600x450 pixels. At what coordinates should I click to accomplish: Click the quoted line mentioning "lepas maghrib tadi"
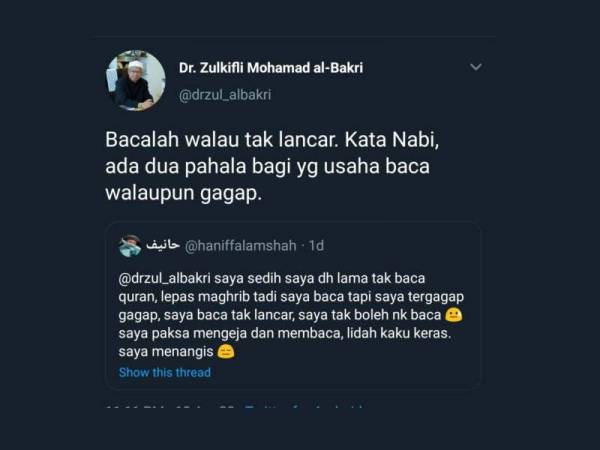[291, 297]
